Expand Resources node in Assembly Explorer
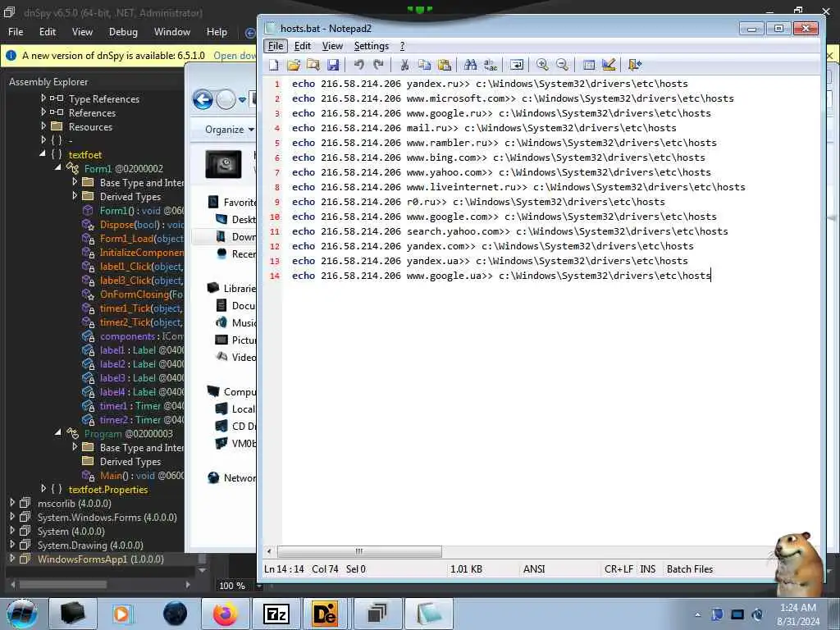The image size is (840, 630). 43,126
